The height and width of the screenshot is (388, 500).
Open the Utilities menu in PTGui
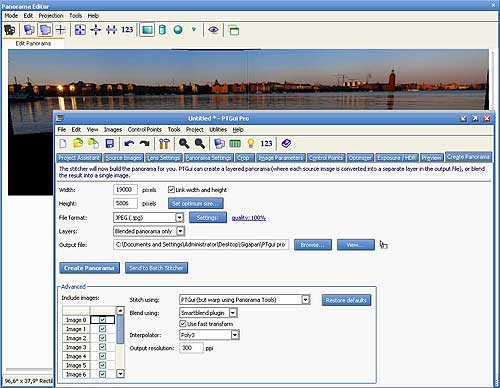pos(218,129)
